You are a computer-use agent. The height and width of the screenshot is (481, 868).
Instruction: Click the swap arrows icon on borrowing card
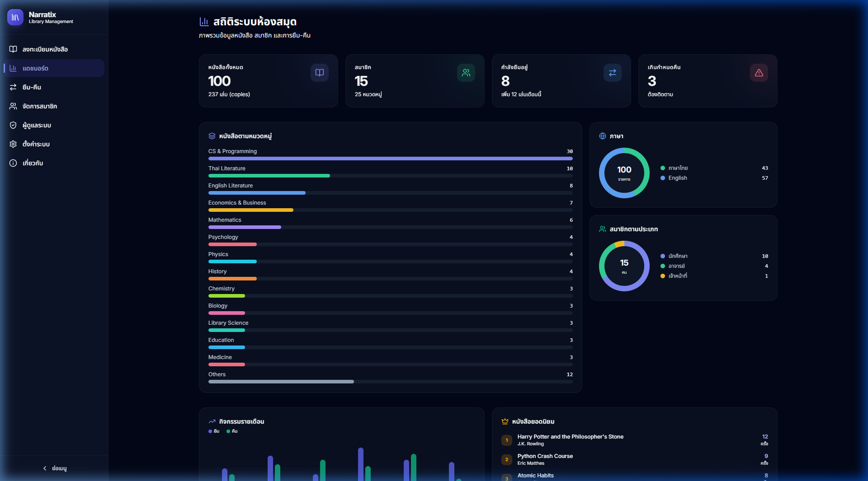click(x=612, y=73)
